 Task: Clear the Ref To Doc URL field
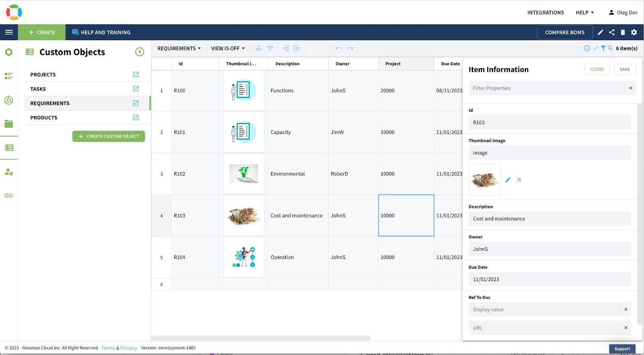pyautogui.click(x=626, y=328)
